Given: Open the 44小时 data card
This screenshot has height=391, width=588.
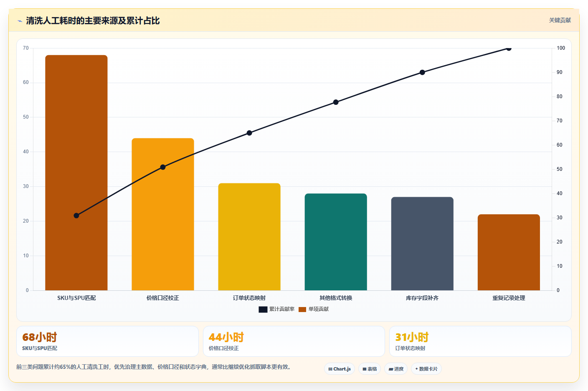Looking at the screenshot, I should (294, 341).
